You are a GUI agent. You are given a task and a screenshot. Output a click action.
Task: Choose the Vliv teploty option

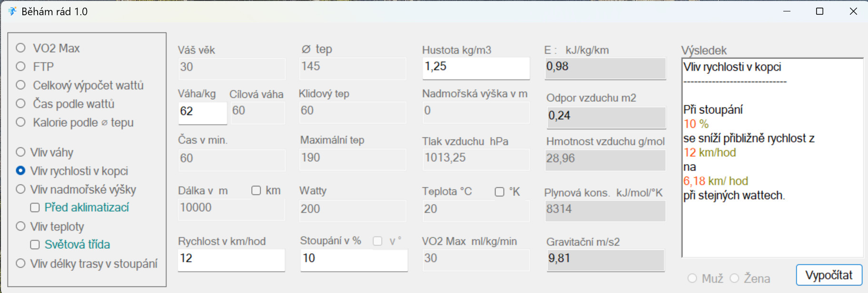pos(21,226)
